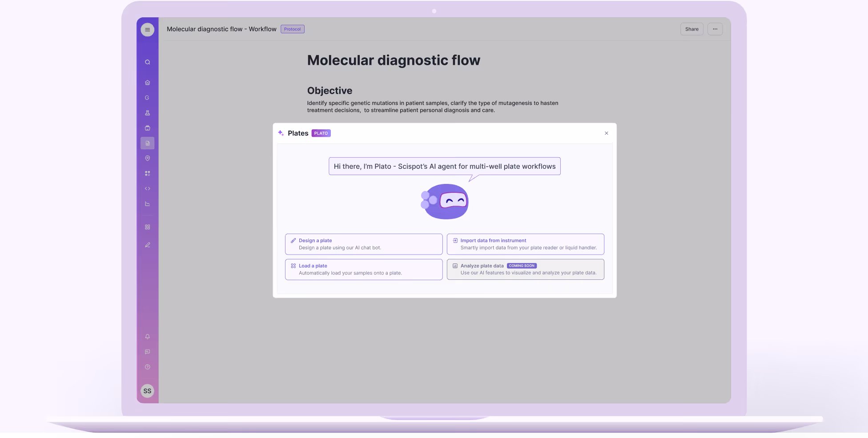Click the four-dots icon in sidebar
The width and height of the screenshot is (868, 438).
147,173
